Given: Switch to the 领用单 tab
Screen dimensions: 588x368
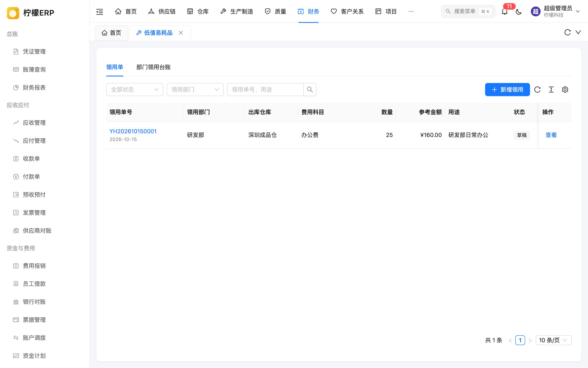Looking at the screenshot, I should click(x=115, y=67).
